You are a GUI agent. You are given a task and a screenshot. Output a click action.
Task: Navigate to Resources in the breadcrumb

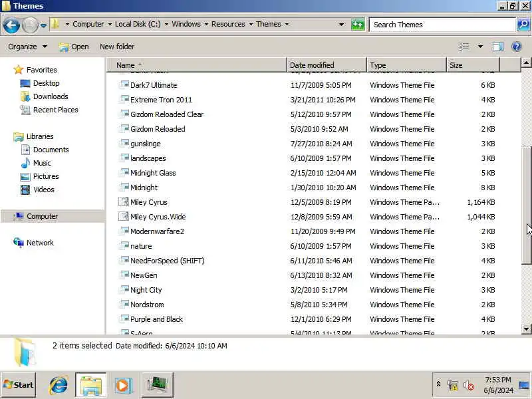228,24
